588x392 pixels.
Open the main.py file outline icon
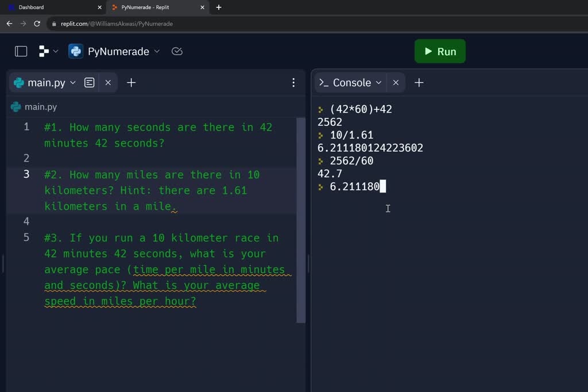[90, 82]
